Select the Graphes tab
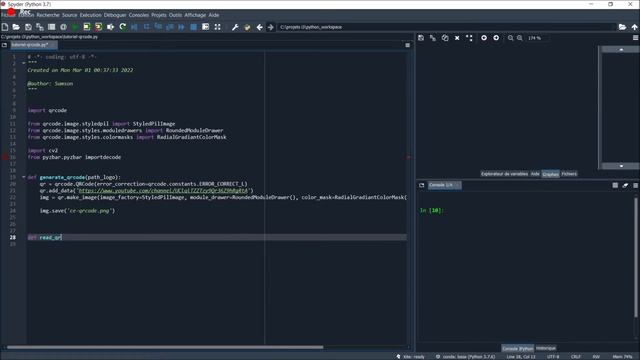 click(x=550, y=174)
